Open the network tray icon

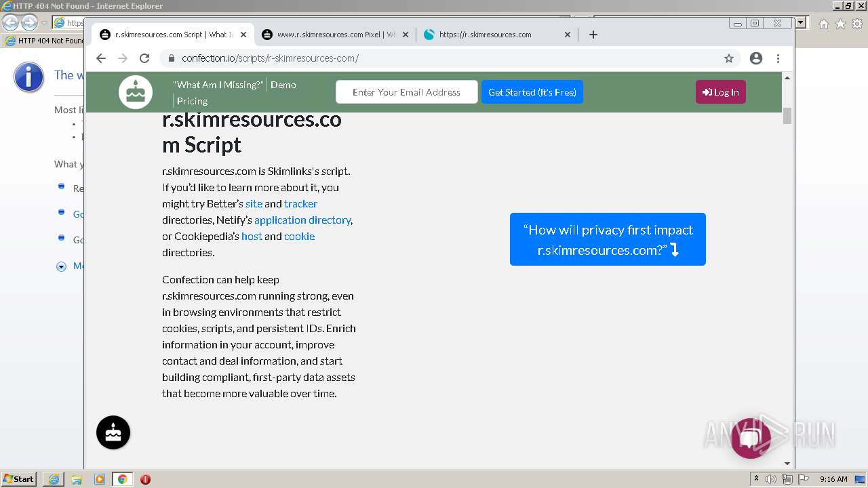[787, 479]
